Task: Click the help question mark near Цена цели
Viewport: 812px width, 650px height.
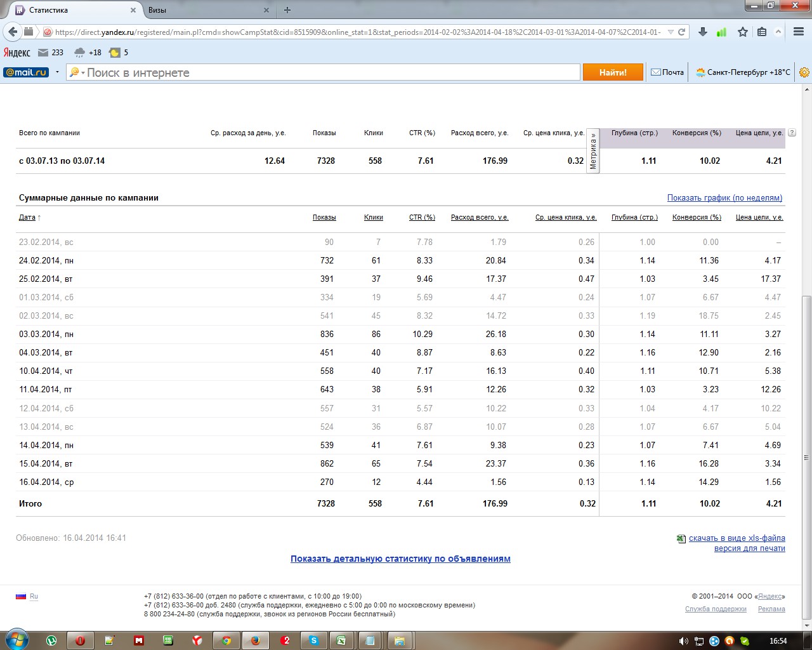Action: [792, 133]
